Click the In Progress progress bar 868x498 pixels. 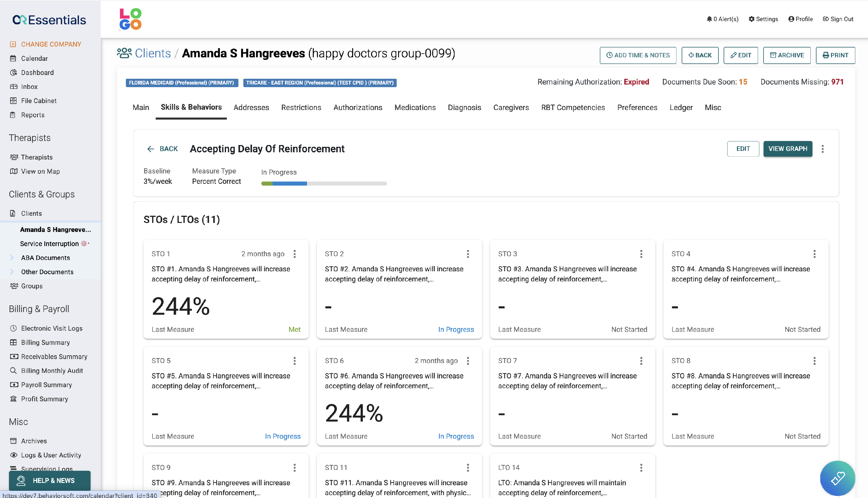click(324, 184)
